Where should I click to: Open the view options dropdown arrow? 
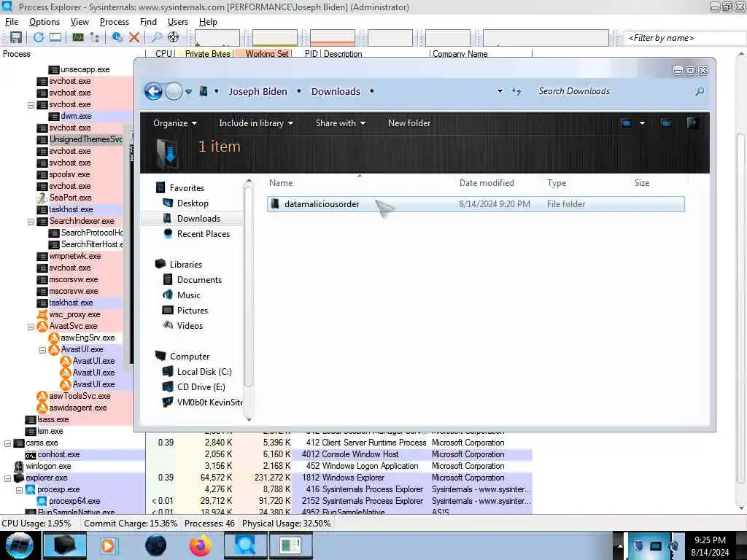[642, 123]
